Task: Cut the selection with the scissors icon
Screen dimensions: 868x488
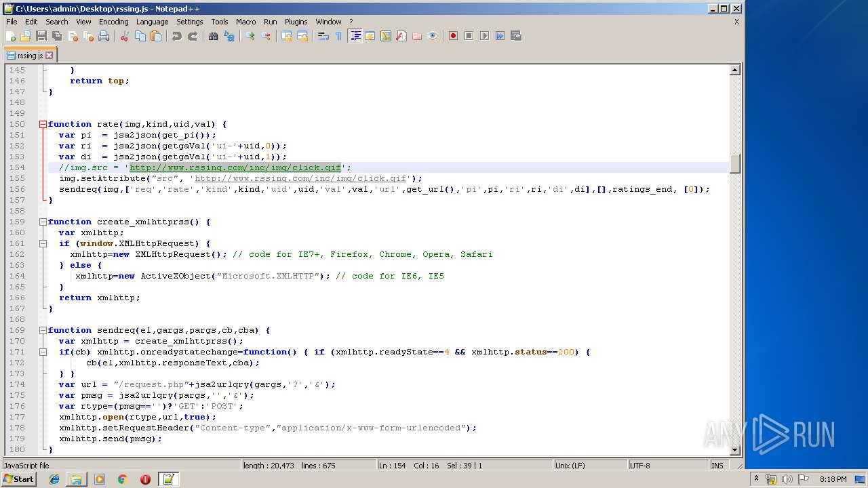Action: (125, 36)
